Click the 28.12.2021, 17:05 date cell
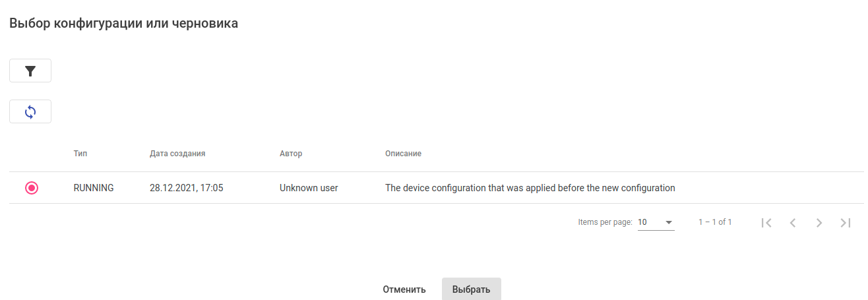 [x=187, y=188]
